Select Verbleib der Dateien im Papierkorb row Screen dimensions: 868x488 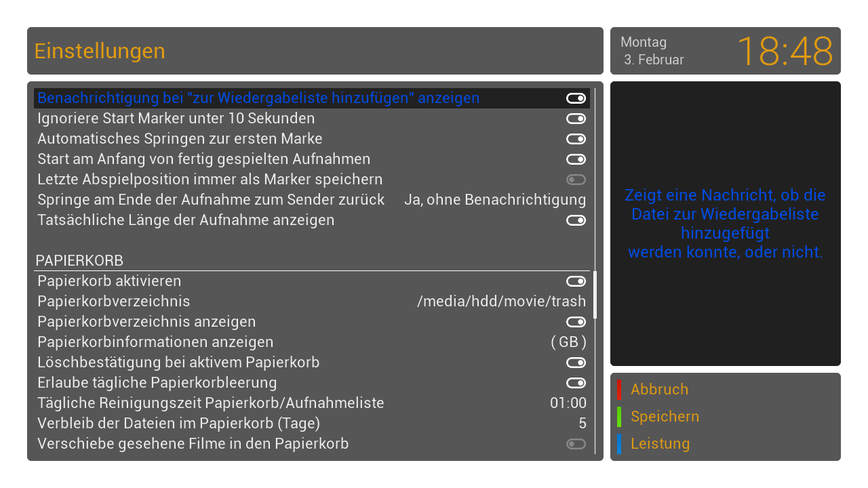click(x=312, y=424)
